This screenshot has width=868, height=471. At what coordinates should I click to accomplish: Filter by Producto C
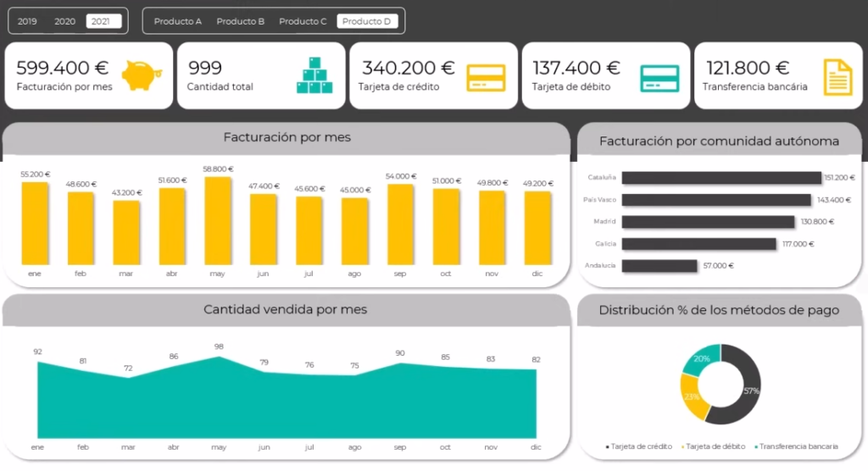pyautogui.click(x=303, y=21)
